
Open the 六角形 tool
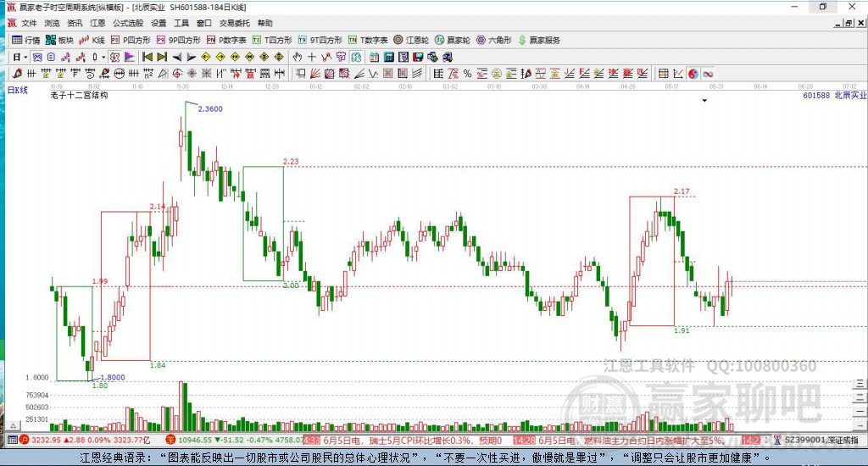click(494, 40)
